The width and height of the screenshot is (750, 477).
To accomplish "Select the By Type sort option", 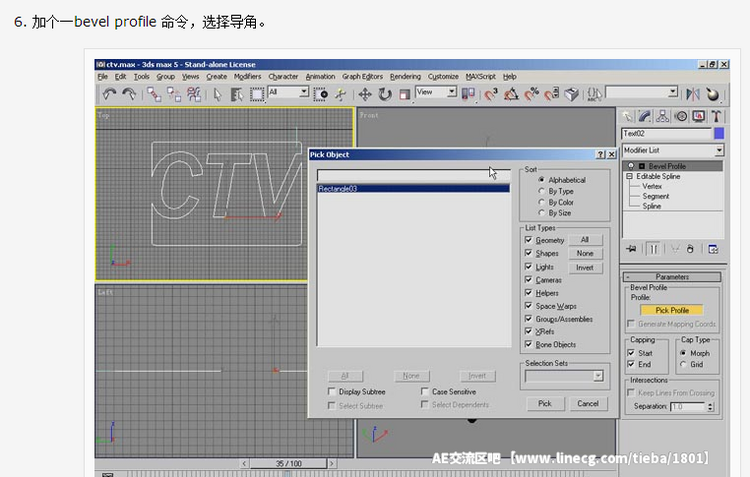I will pos(541,191).
